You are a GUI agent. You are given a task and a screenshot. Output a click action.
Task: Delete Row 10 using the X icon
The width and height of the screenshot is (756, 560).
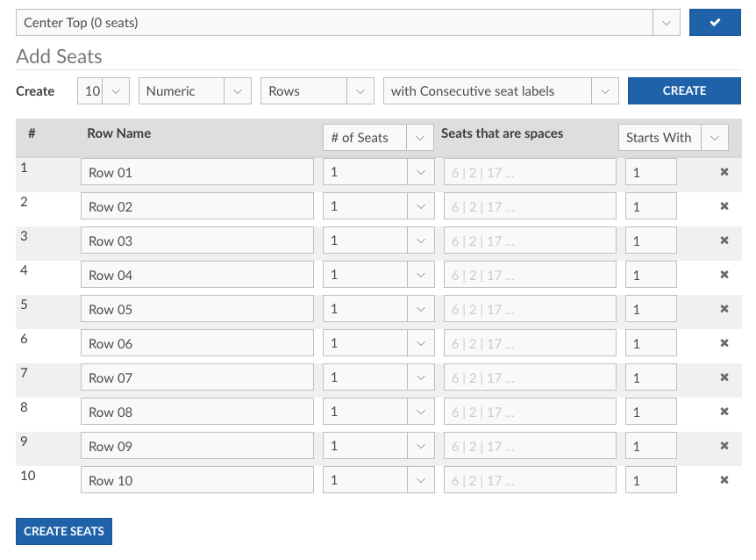pyautogui.click(x=724, y=480)
